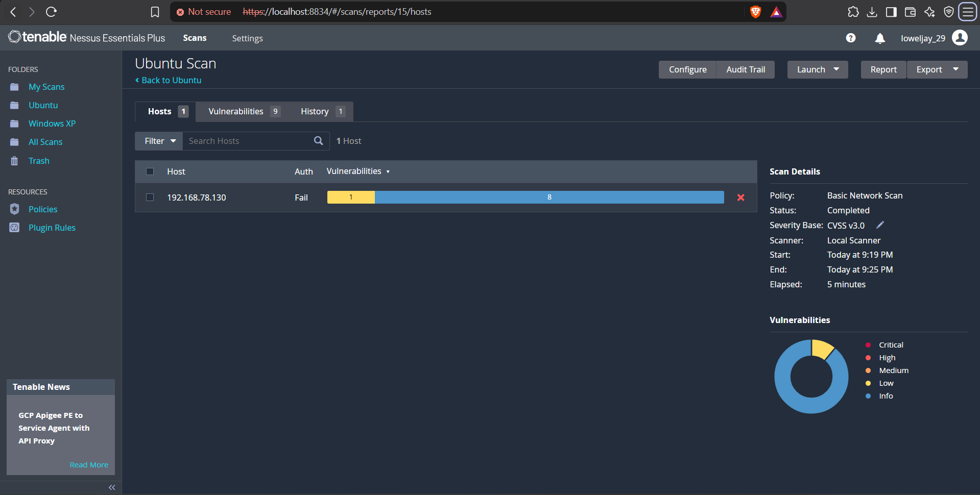
Task: Expand the Launch dropdown arrow
Action: pos(836,69)
